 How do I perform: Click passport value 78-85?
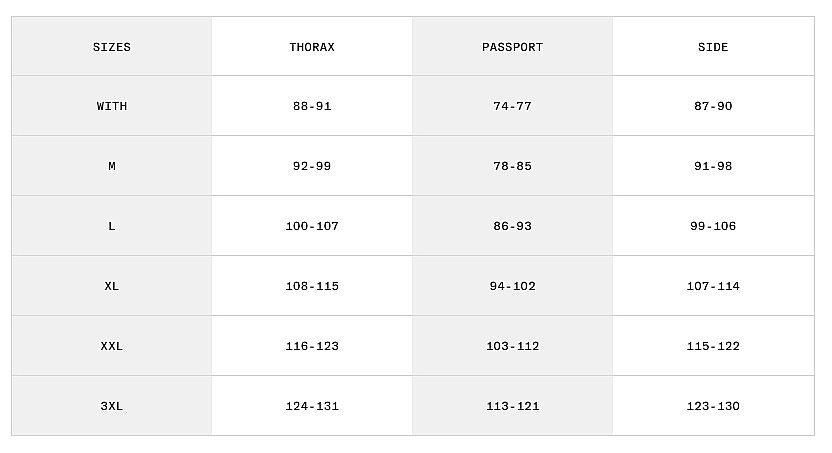click(512, 166)
